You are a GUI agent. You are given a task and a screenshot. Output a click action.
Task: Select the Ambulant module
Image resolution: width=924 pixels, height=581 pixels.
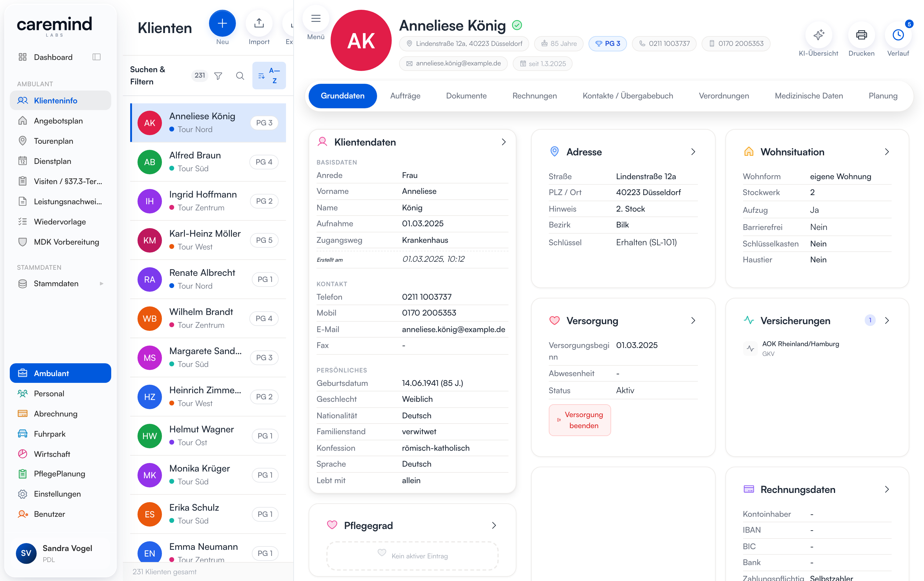[x=61, y=373]
